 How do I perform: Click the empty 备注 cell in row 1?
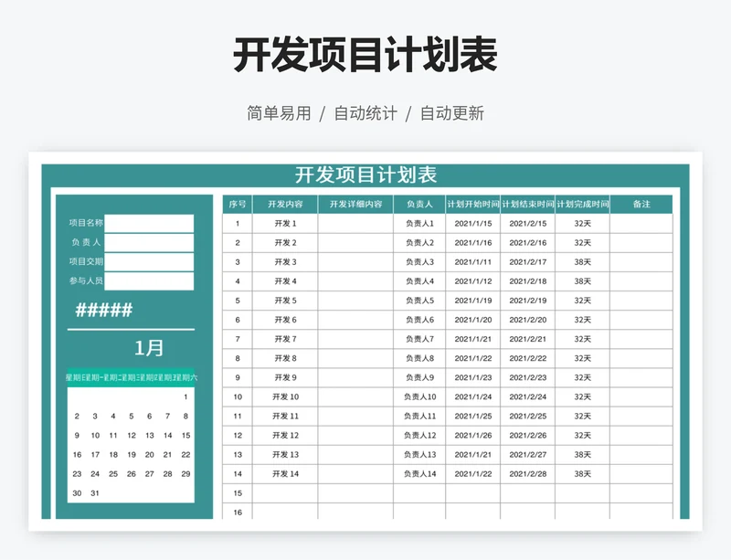pyautogui.click(x=641, y=224)
